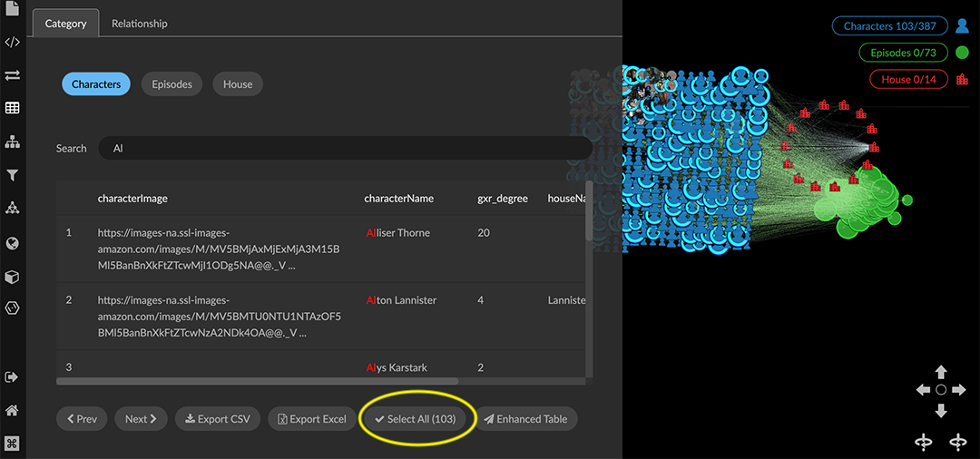Select the Episodes category pill
This screenshot has height=459, width=980.
(171, 83)
